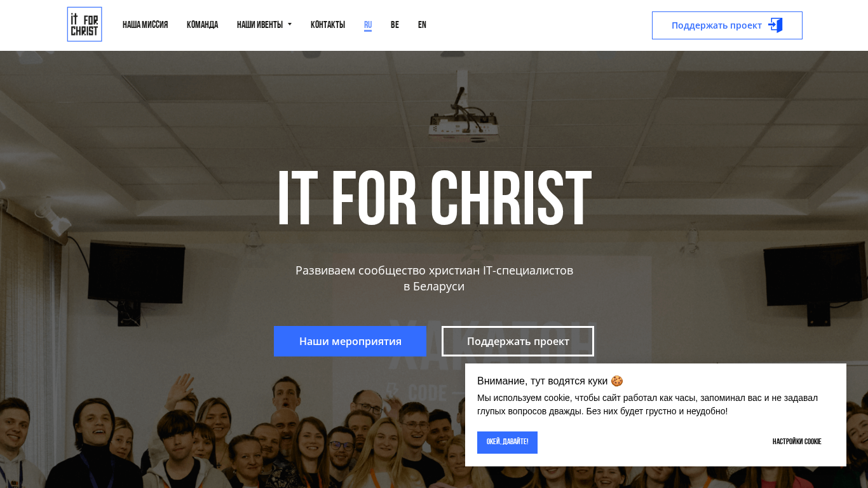Screen dimensions: 868x488
Task: Open the Наши ивенты menu label
Action: (260, 25)
